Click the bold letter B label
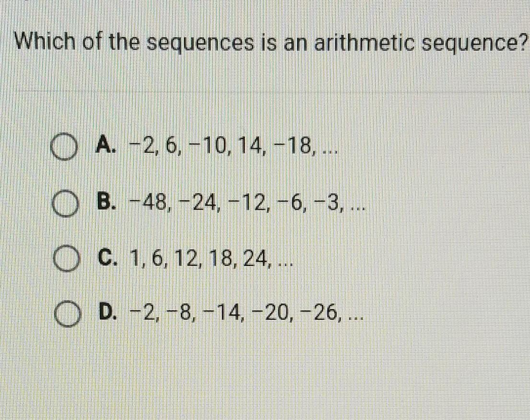 point(107,201)
